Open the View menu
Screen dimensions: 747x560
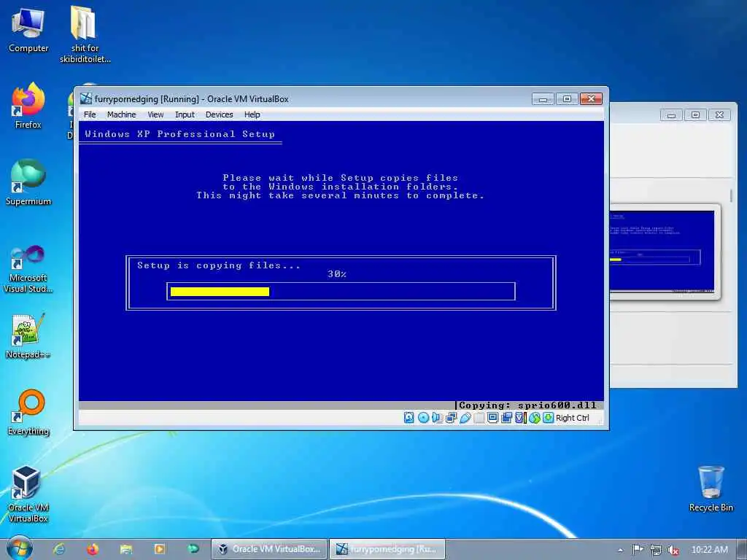(155, 114)
